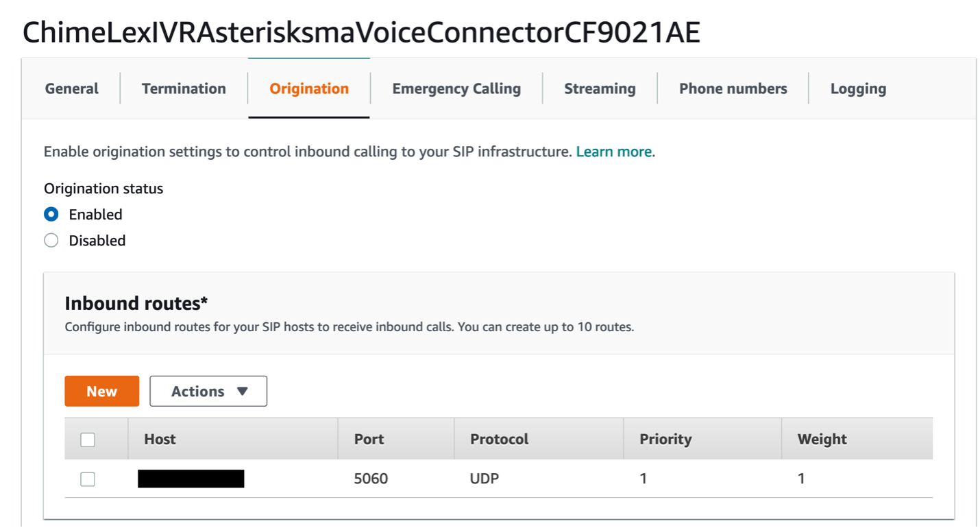This screenshot has width=980, height=528.
Task: Click the Actions dropdown arrow icon
Action: coord(242,392)
